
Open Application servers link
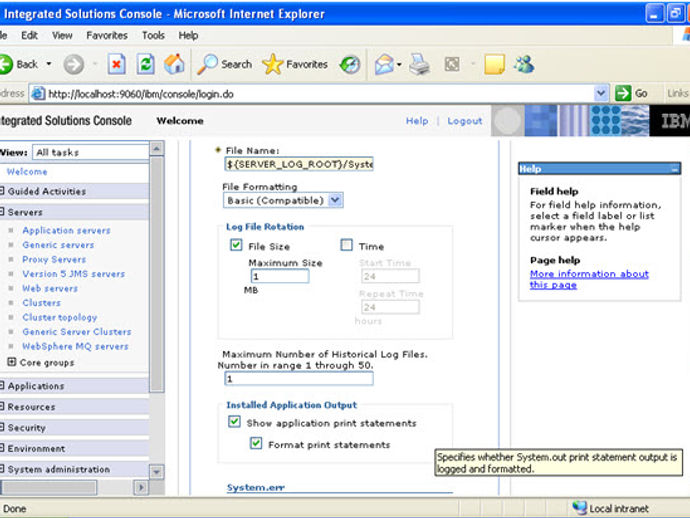pyautogui.click(x=66, y=230)
